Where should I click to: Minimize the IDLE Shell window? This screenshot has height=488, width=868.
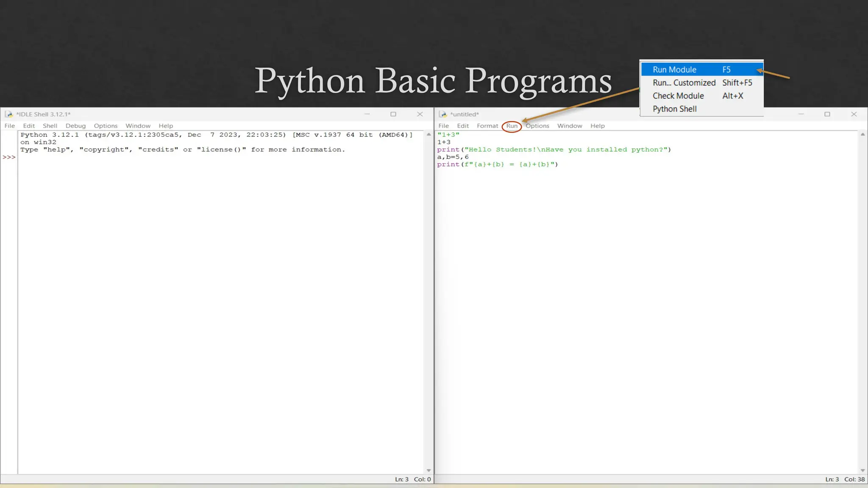click(367, 114)
